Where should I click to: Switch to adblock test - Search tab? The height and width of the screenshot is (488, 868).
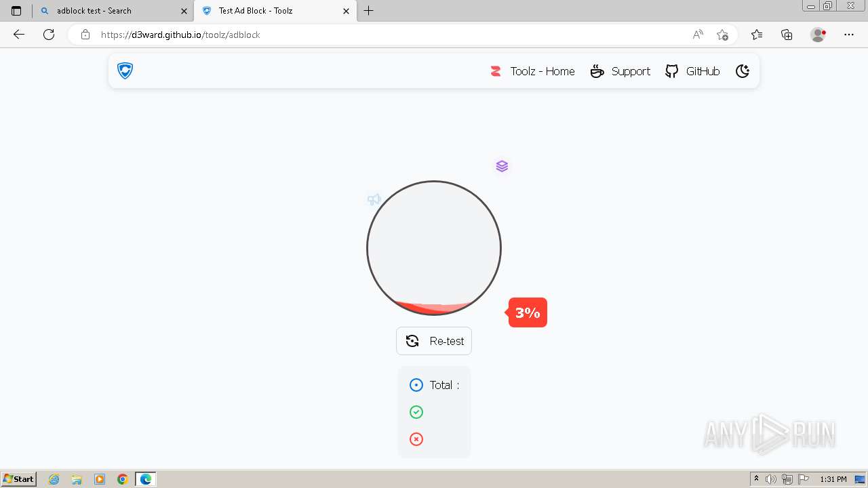(113, 11)
